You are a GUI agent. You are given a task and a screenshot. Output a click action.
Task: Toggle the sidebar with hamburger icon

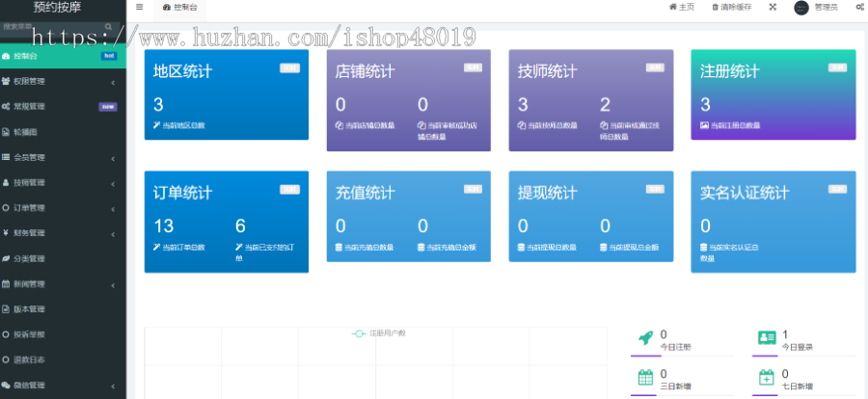pos(140,7)
